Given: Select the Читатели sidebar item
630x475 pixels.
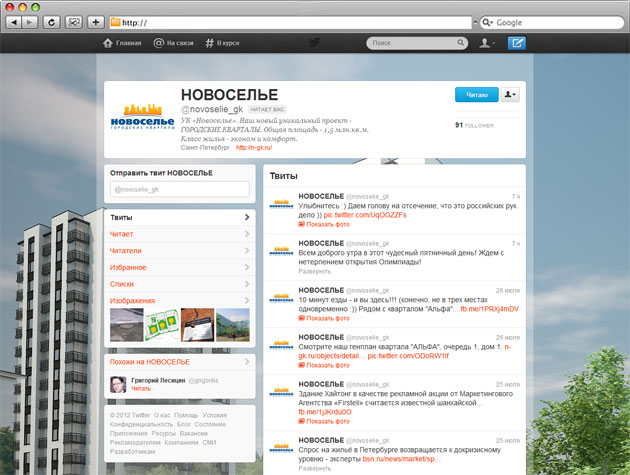Looking at the screenshot, I should pyautogui.click(x=180, y=251).
